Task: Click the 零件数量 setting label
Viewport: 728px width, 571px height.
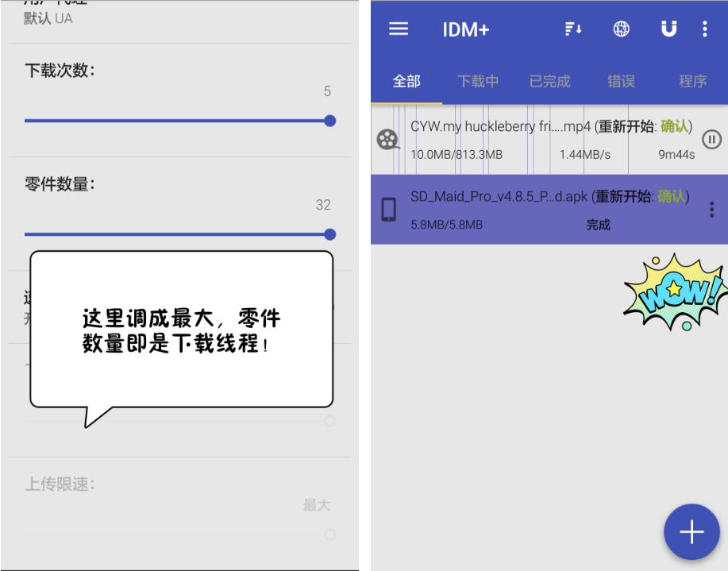Action: pyautogui.click(x=60, y=184)
